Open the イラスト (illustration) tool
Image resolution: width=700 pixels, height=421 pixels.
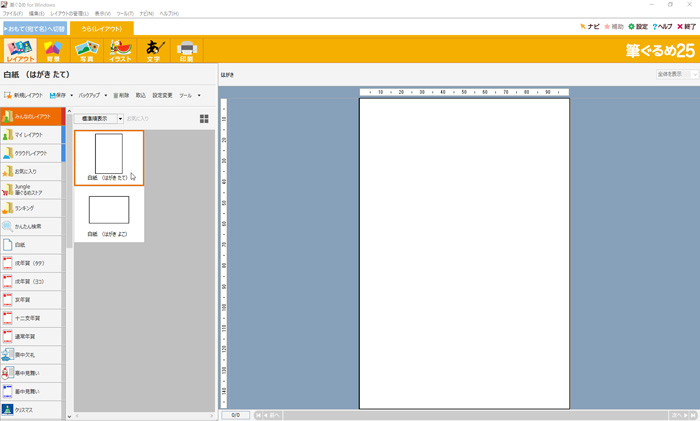[x=120, y=50]
